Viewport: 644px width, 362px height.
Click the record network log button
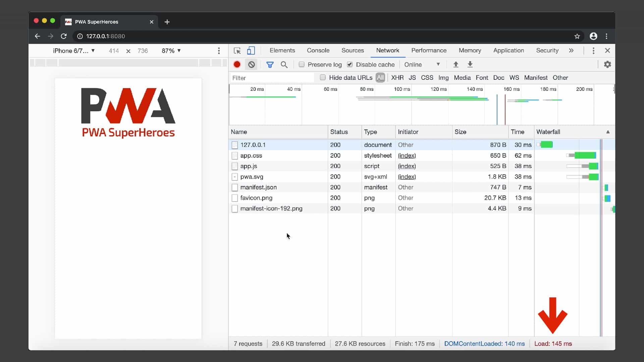point(237,64)
